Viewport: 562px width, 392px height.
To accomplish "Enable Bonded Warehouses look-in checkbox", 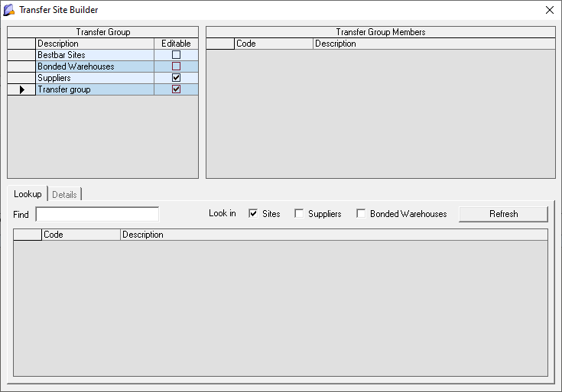I will [361, 214].
